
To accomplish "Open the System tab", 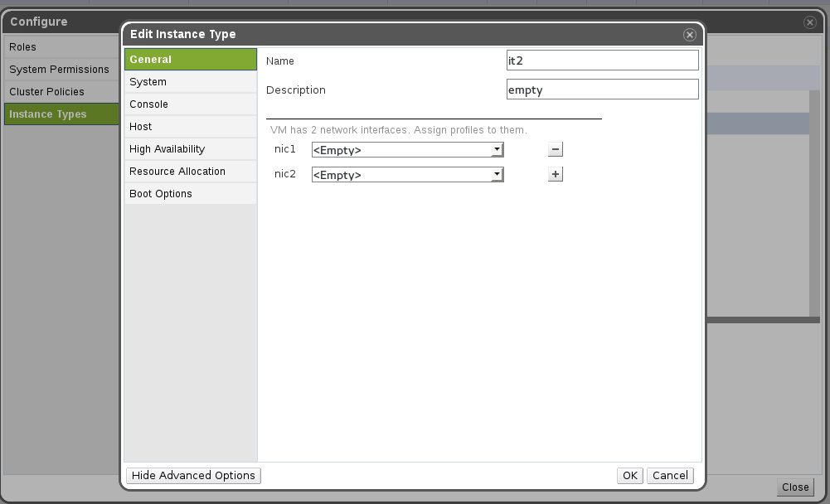I will 190,82.
